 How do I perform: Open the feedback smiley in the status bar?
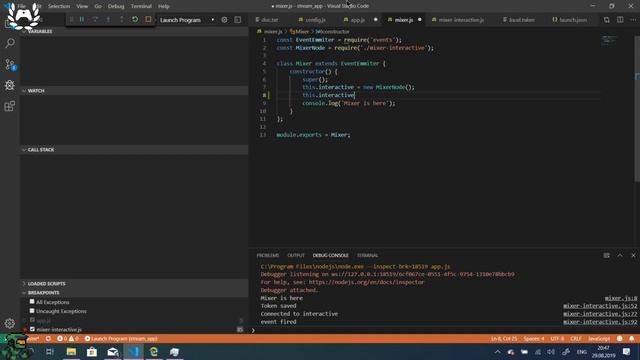pyautogui.click(x=620, y=339)
